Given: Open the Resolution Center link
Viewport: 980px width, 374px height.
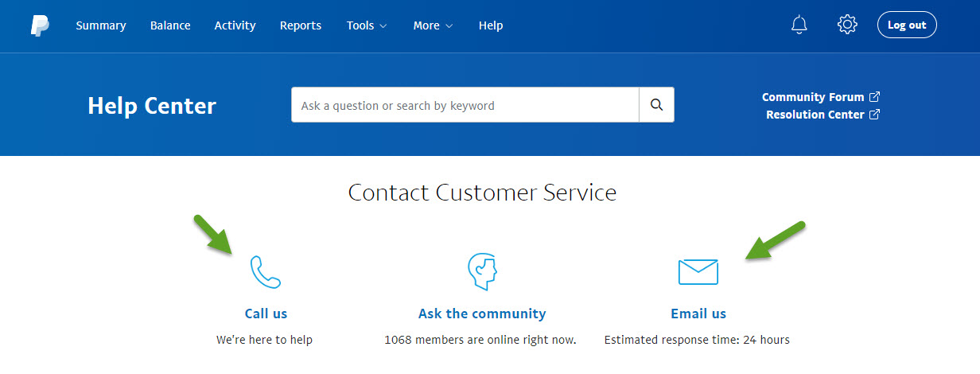Looking at the screenshot, I should [815, 115].
